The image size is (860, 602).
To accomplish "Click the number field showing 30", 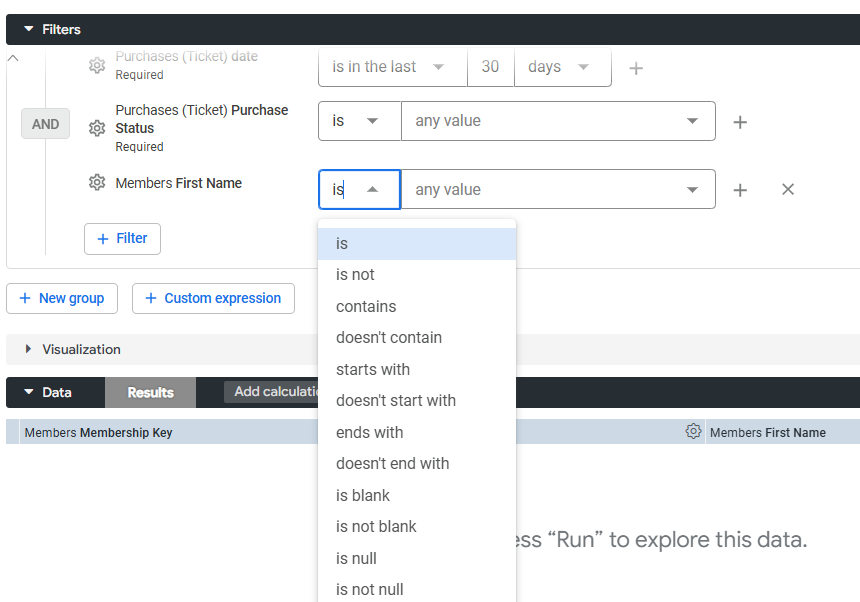I will tap(491, 67).
